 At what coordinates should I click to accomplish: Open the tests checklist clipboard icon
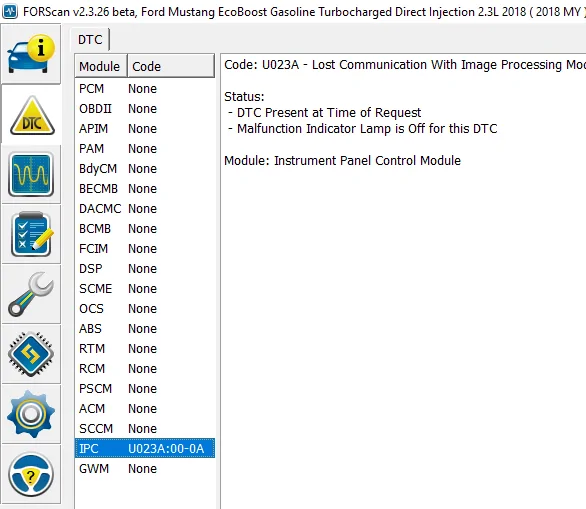31,234
